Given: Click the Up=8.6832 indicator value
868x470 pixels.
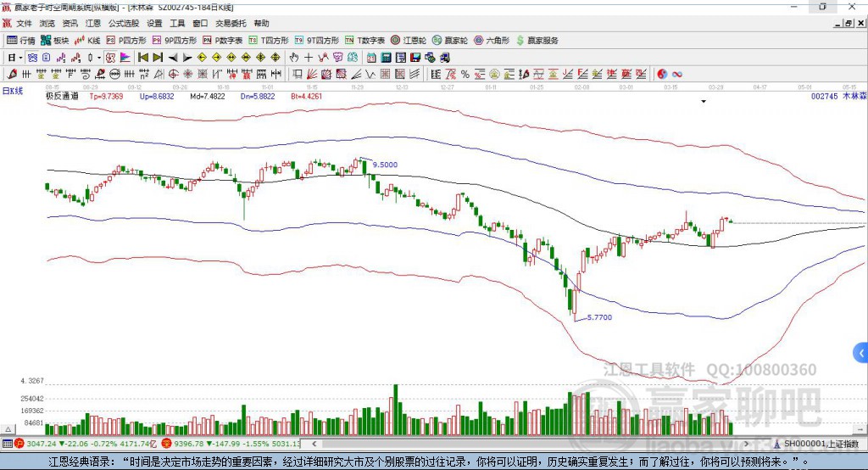Looking at the screenshot, I should coord(157,96).
